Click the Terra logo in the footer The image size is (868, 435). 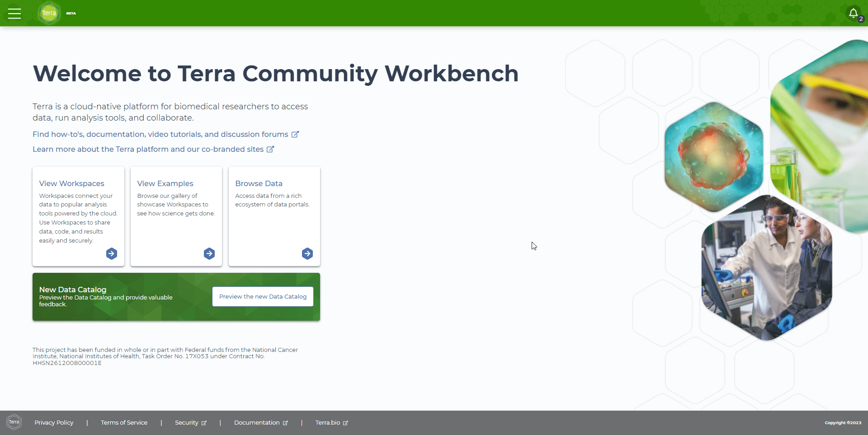click(14, 422)
